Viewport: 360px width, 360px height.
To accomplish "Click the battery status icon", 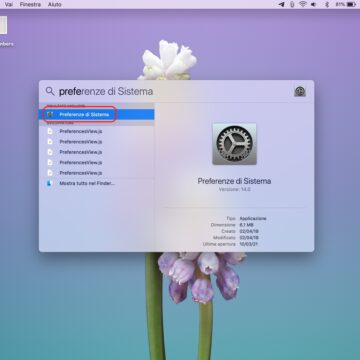I will [x=351, y=4].
